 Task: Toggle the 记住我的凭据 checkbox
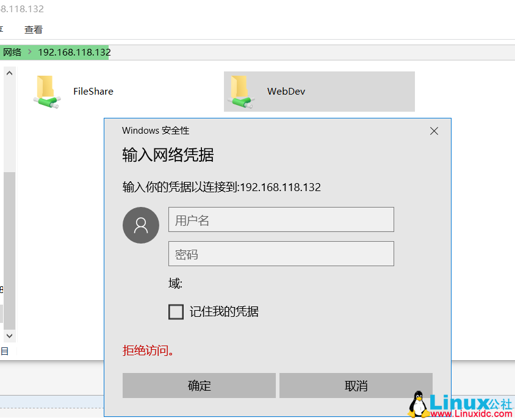click(176, 311)
